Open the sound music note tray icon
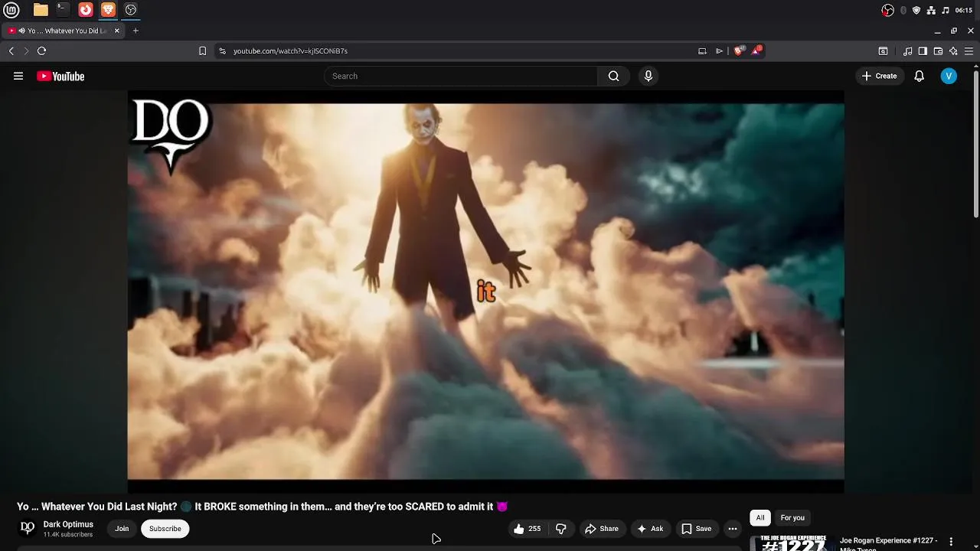The width and height of the screenshot is (980, 551). (946, 10)
